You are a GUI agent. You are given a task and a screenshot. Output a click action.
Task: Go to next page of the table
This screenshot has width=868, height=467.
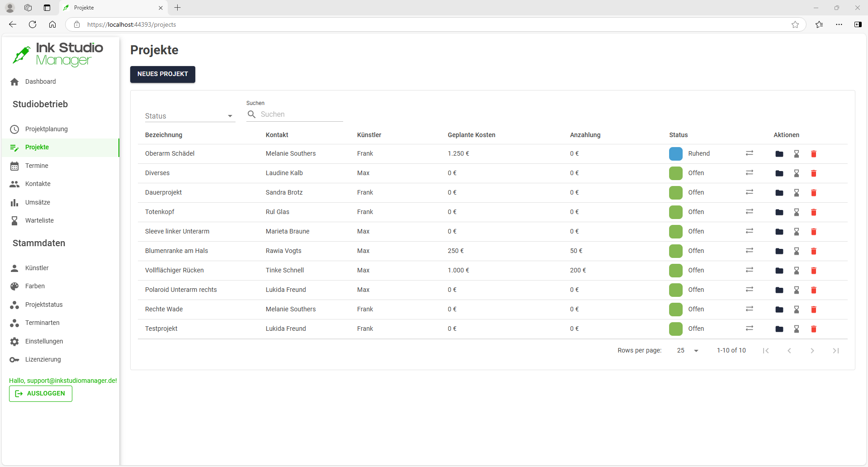812,351
